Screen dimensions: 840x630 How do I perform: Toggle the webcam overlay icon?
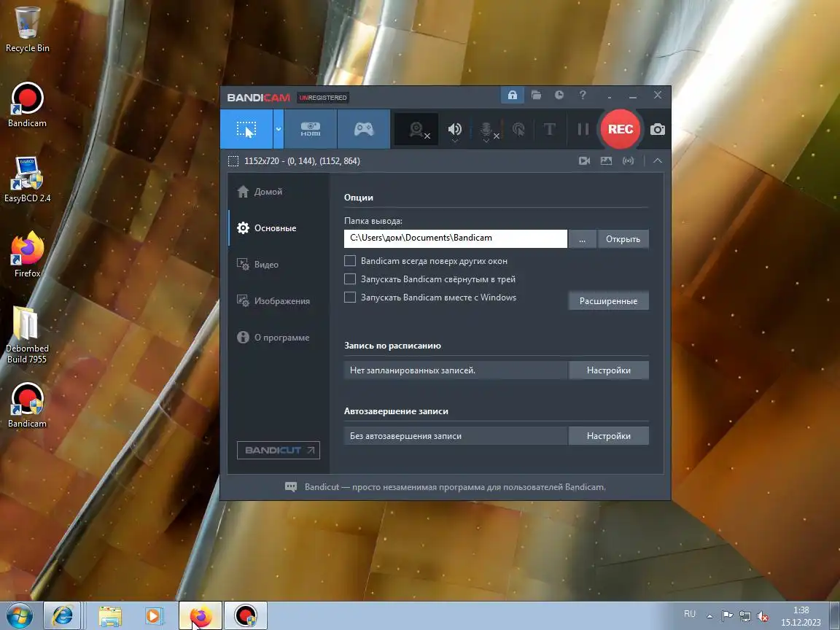[x=416, y=129]
